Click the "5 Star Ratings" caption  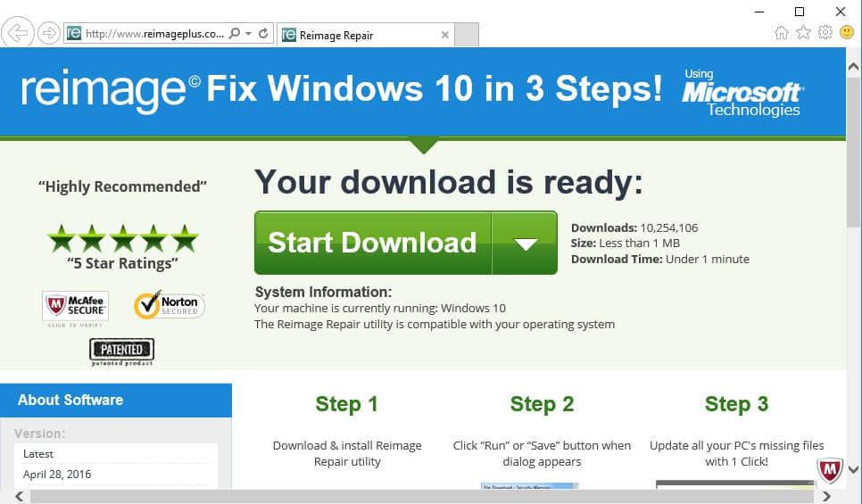click(x=122, y=264)
